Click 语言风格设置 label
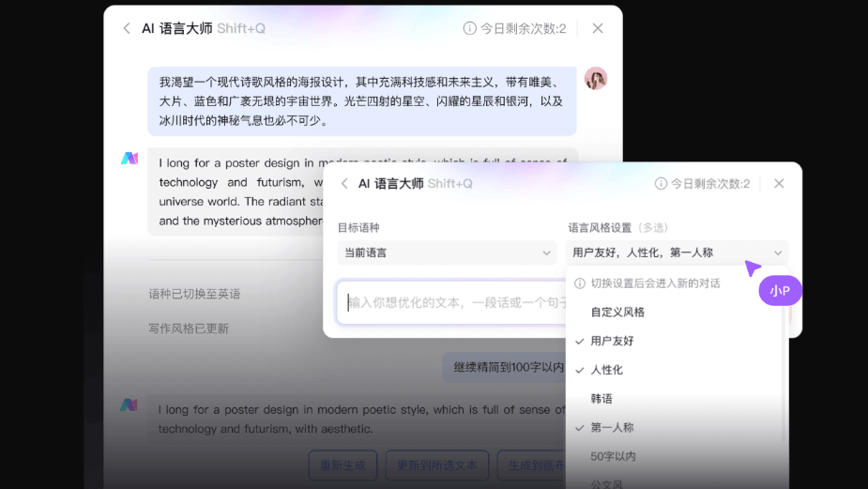Screen dimensions: 868x489 click(600, 228)
